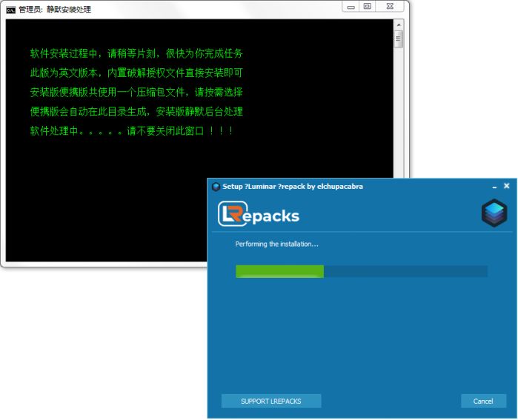
Task: Click the LRepacks logo
Action: pyautogui.click(x=259, y=214)
